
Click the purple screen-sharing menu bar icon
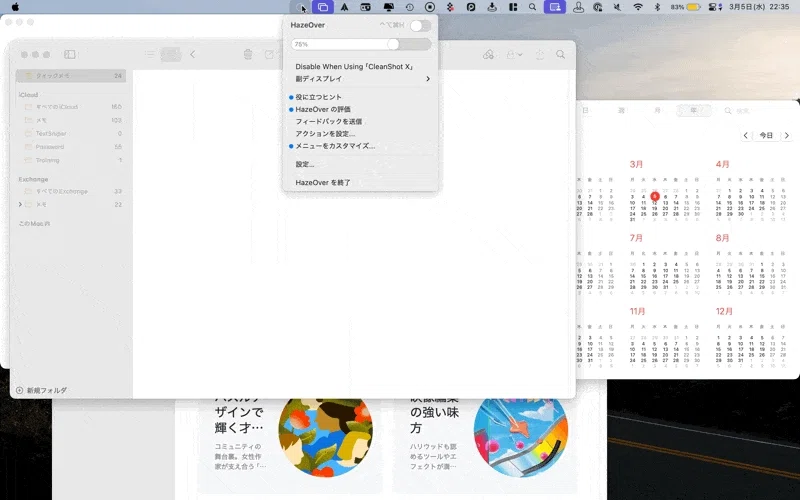tap(555, 7)
